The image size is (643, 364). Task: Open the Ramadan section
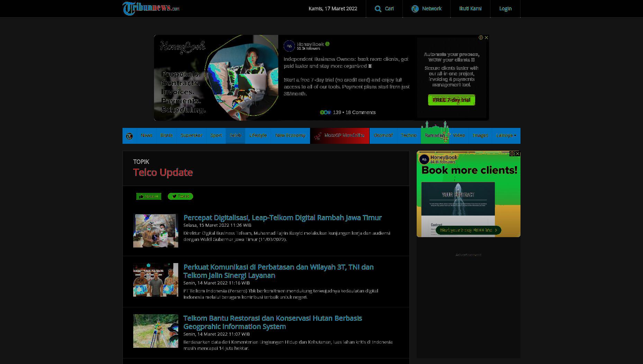435,135
